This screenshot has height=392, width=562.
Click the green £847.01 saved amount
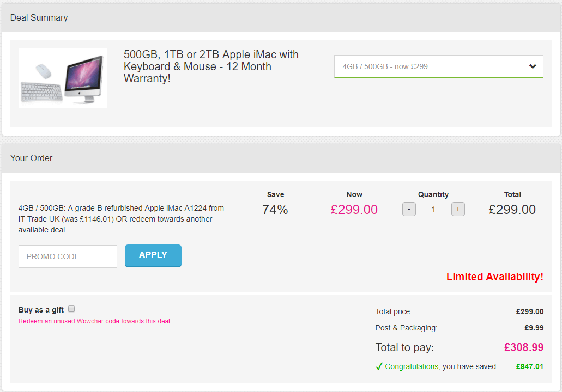(x=529, y=366)
